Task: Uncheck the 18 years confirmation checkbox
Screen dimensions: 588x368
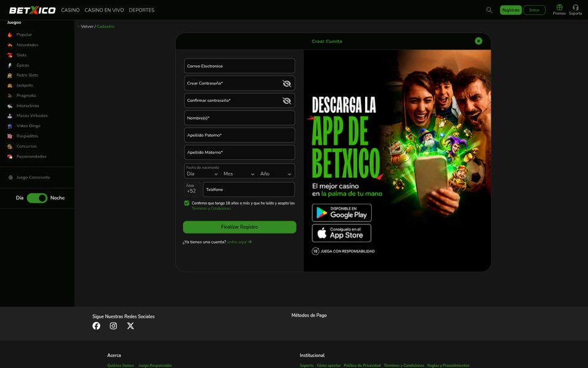Action: tap(187, 203)
